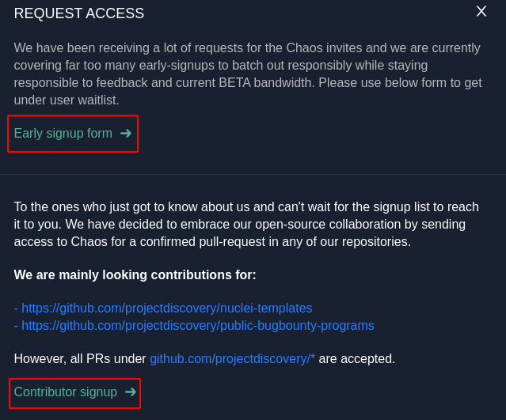This screenshot has height=420, width=506.
Task: Click the 'open-source collaboration' phrase
Action: [333, 225]
